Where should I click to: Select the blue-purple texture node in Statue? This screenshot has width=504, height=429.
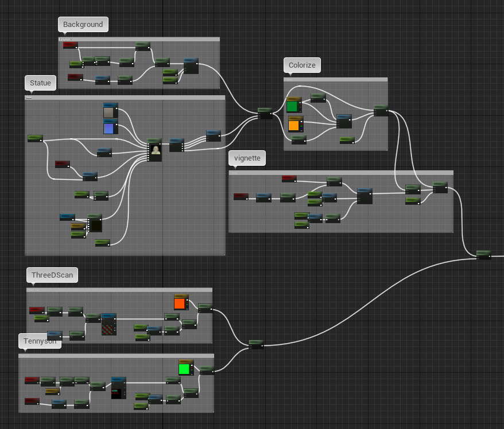coord(111,127)
